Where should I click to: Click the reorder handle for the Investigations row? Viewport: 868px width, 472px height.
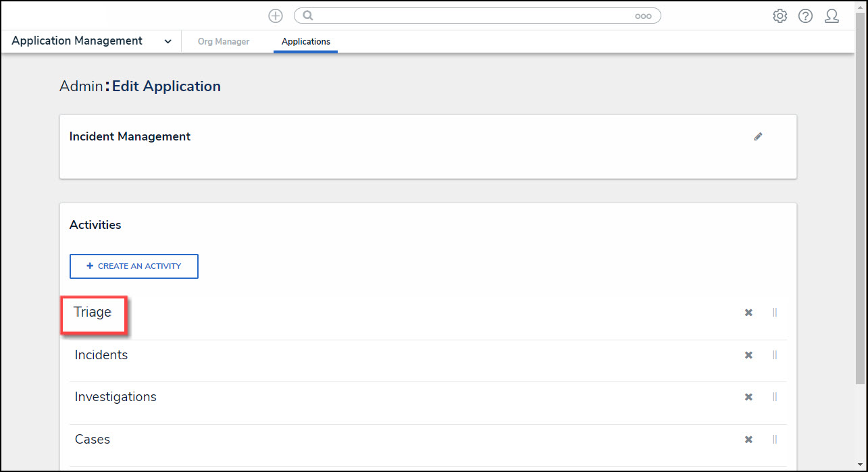click(775, 397)
